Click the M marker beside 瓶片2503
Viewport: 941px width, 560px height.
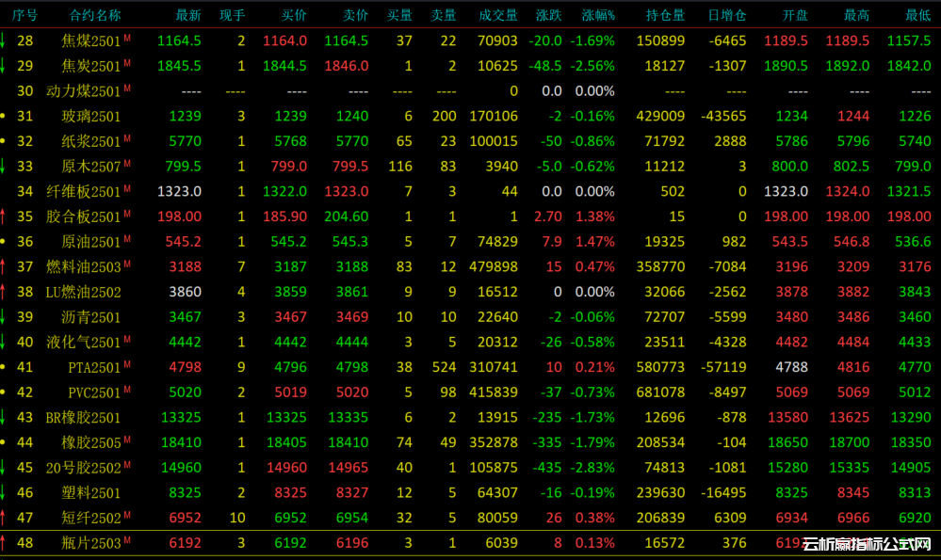(127, 540)
